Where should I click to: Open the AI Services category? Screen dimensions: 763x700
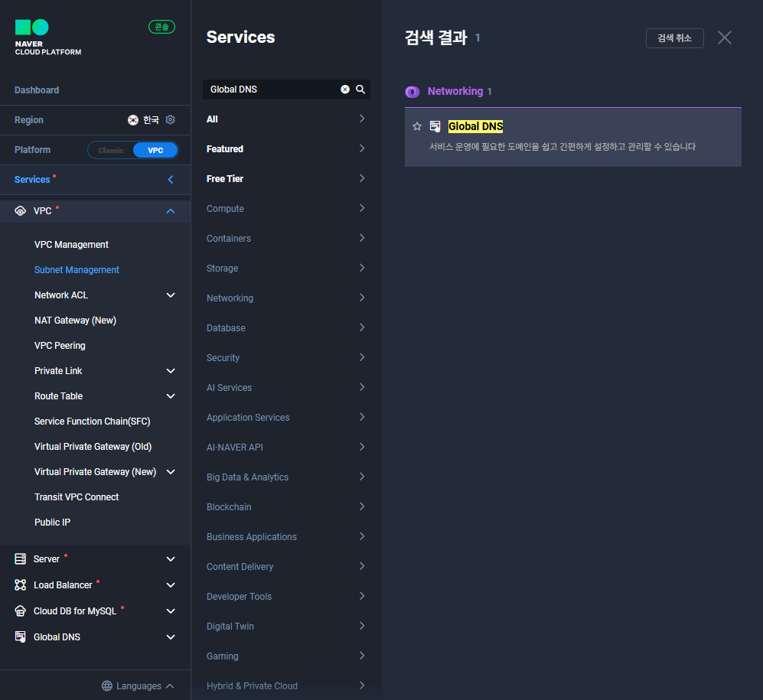pyautogui.click(x=286, y=388)
